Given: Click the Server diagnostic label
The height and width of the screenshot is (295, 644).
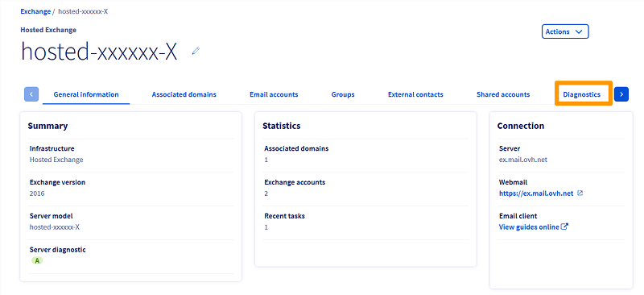Looking at the screenshot, I should pos(57,250).
